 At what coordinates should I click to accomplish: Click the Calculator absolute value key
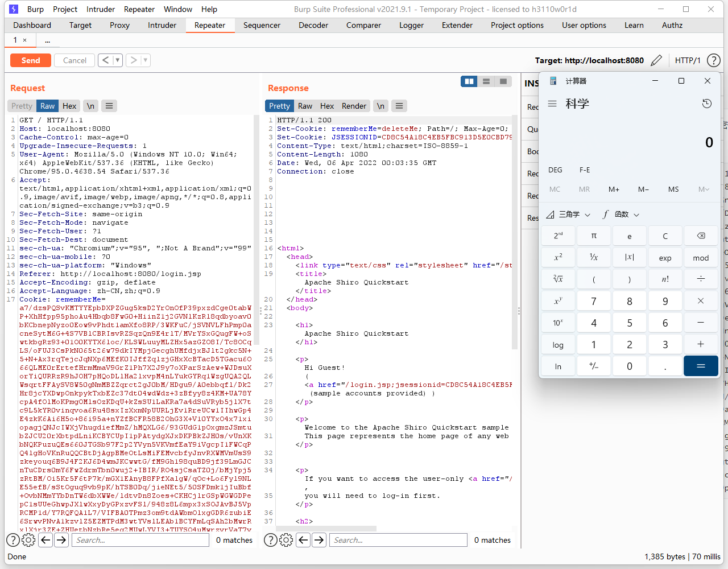coord(630,257)
